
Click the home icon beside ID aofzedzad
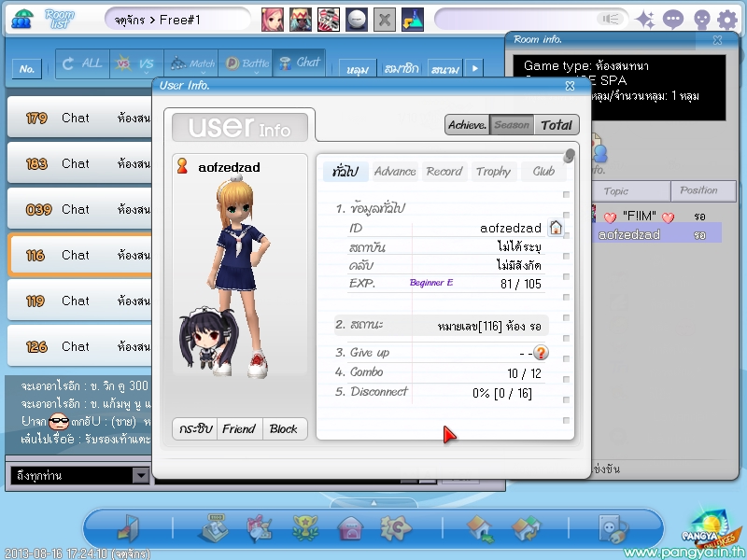point(556,228)
